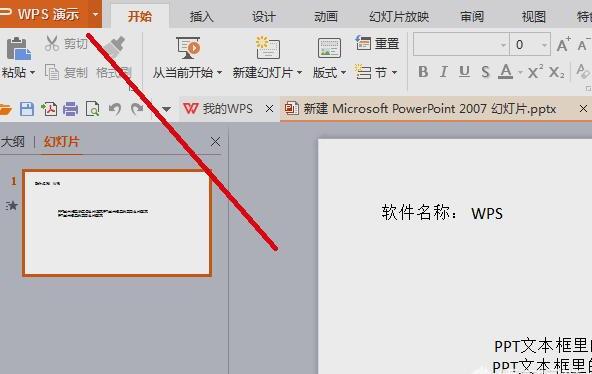Click the Paste clipboard icon
The width and height of the screenshot is (592, 374).
[18, 49]
